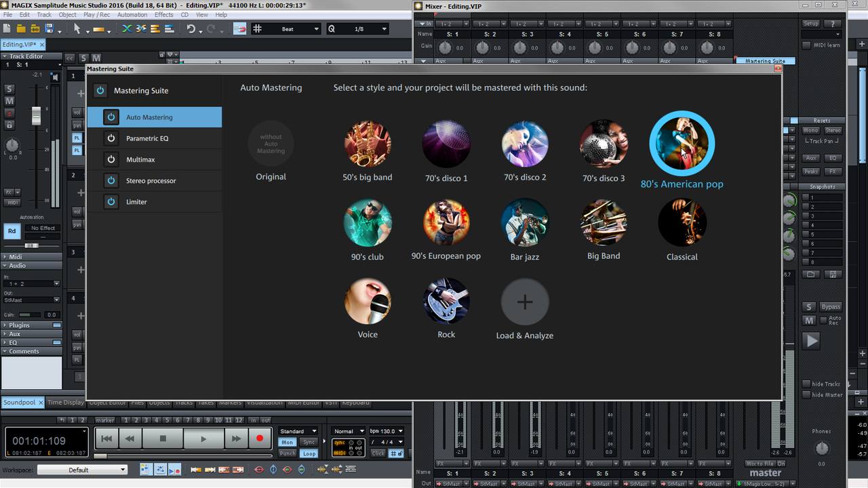Open the Normal playback dropdown
The height and width of the screenshot is (488, 868).
click(x=349, y=431)
